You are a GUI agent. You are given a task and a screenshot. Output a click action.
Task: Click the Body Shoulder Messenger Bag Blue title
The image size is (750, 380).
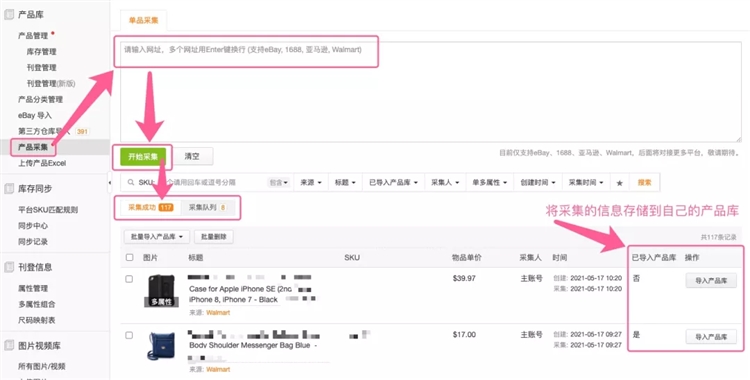(254, 345)
